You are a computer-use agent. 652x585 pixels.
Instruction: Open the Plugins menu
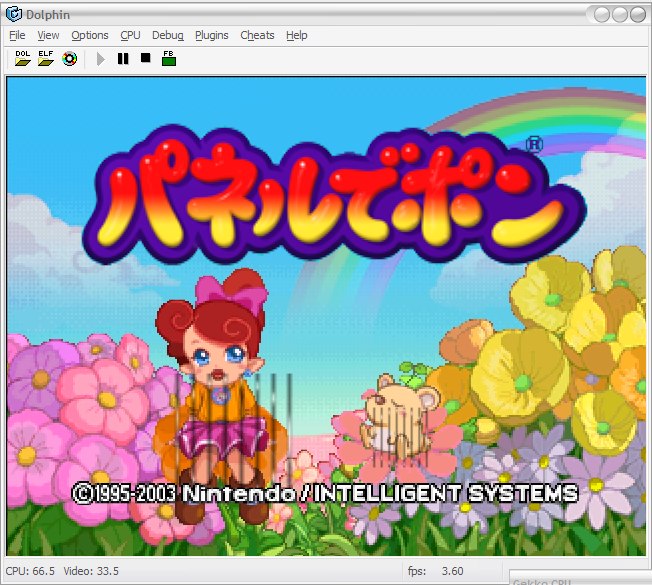212,35
